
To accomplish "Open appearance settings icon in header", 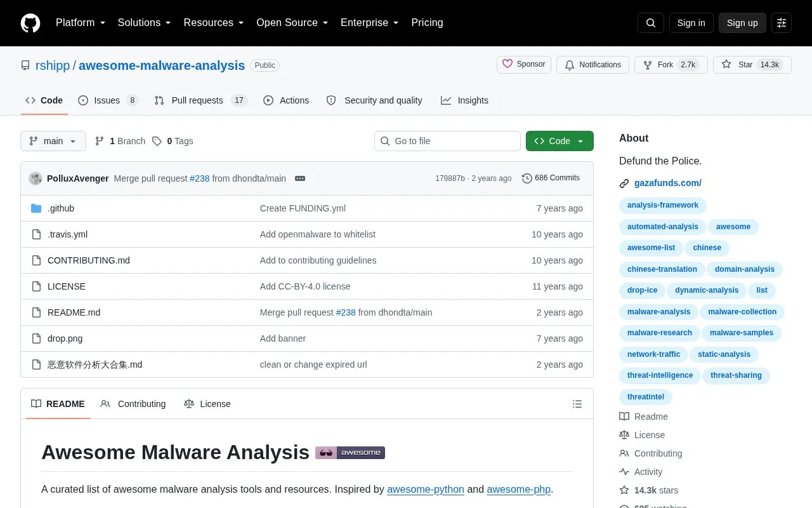I will click(x=782, y=23).
